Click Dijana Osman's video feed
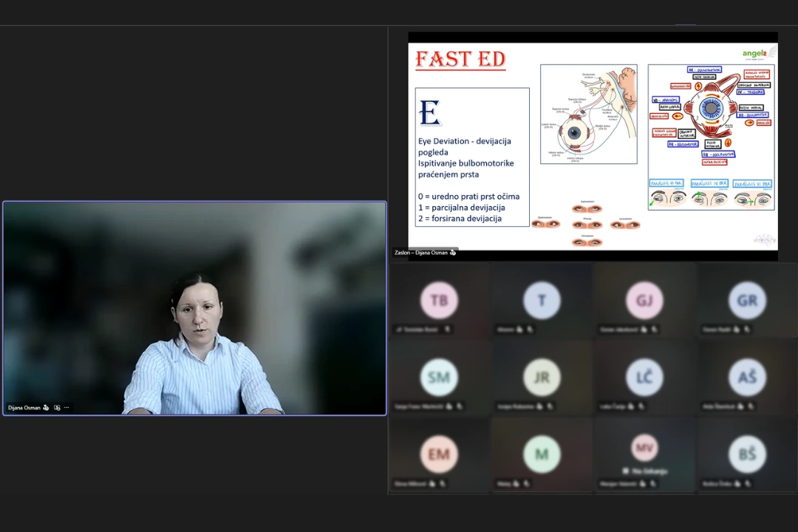 (x=195, y=309)
